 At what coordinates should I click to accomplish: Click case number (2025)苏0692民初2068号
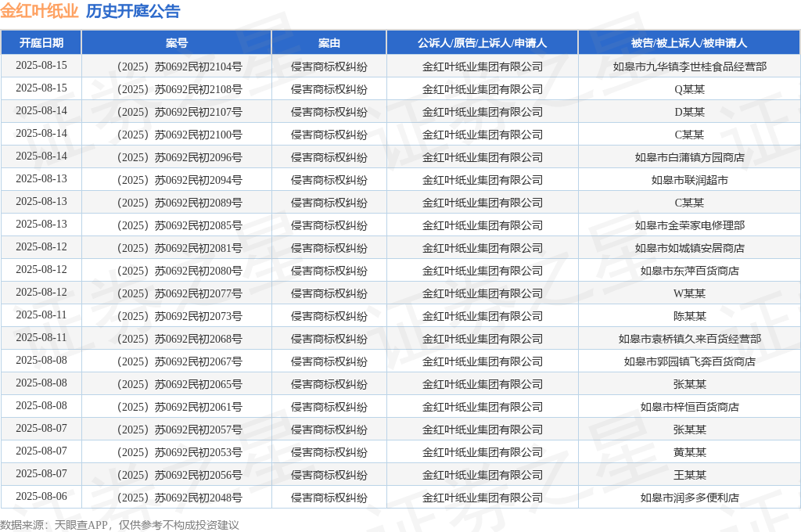pos(177,339)
